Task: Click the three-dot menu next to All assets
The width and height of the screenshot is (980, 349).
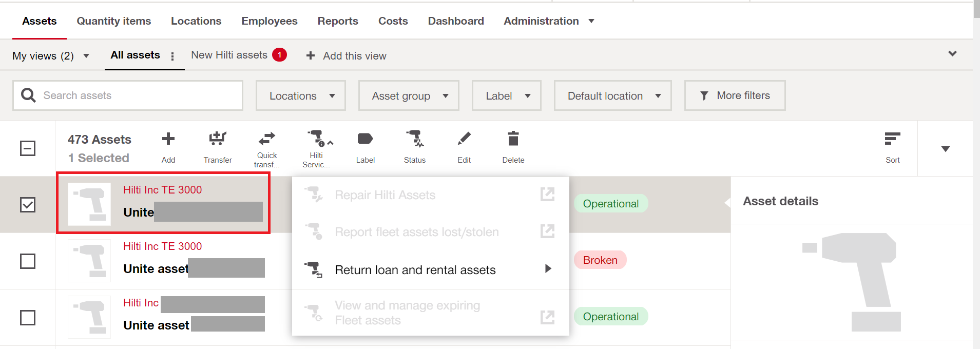Action: [x=172, y=56]
